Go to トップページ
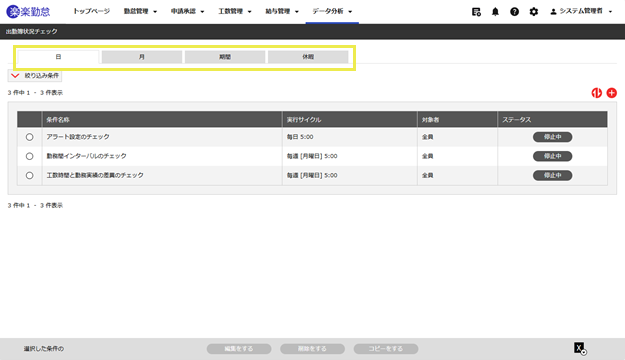This screenshot has height=360, width=625. click(91, 11)
